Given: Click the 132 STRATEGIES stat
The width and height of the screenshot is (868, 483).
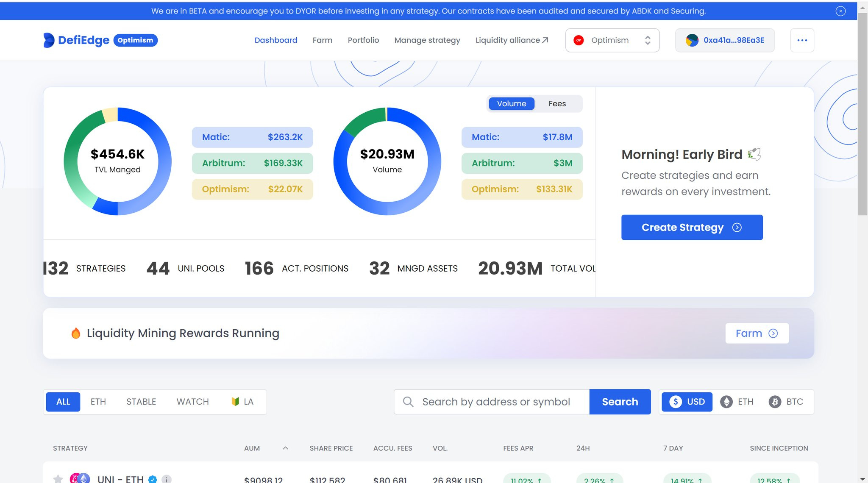Looking at the screenshot, I should [84, 268].
